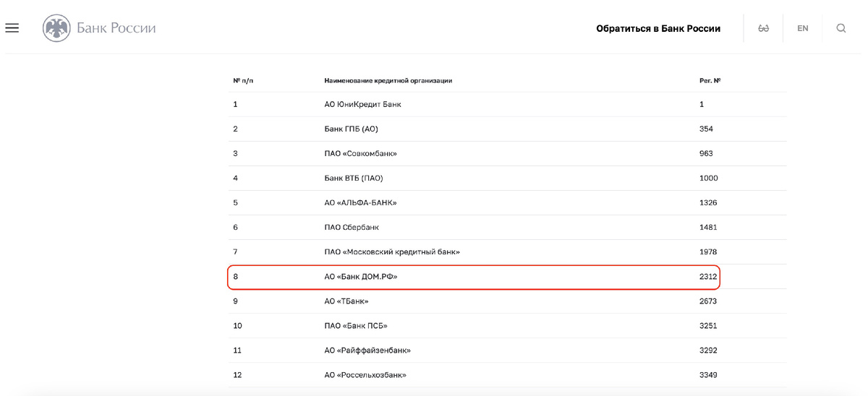Select registration number 2673
Image resolution: width=868 pixels, height=396 pixels.
coord(708,301)
